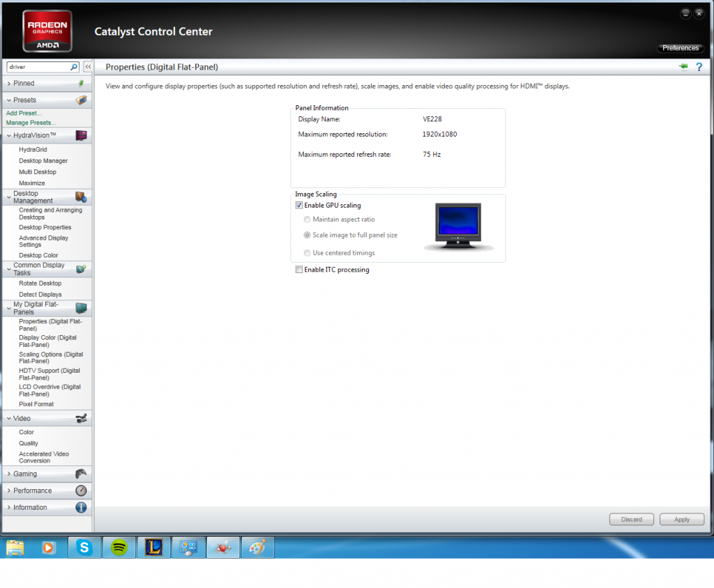Viewport: 714px width, 588px height.
Task: Open Detect Displays page
Action: tap(40, 295)
